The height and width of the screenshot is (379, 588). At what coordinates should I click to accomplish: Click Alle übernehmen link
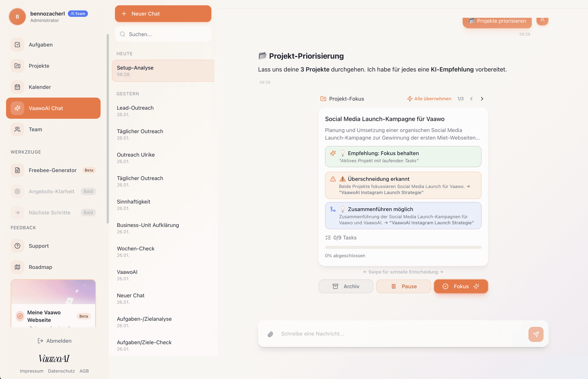(x=433, y=99)
